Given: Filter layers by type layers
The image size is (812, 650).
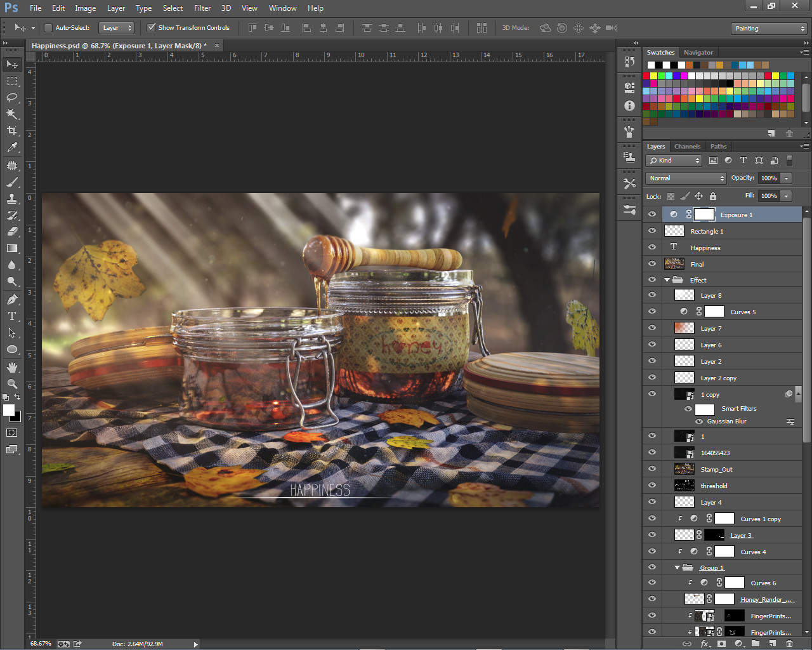Looking at the screenshot, I should [x=743, y=161].
